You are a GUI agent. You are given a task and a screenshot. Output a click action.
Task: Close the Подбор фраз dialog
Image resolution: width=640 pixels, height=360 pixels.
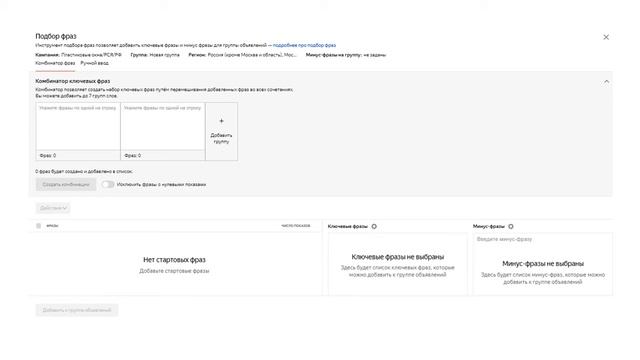(x=606, y=37)
